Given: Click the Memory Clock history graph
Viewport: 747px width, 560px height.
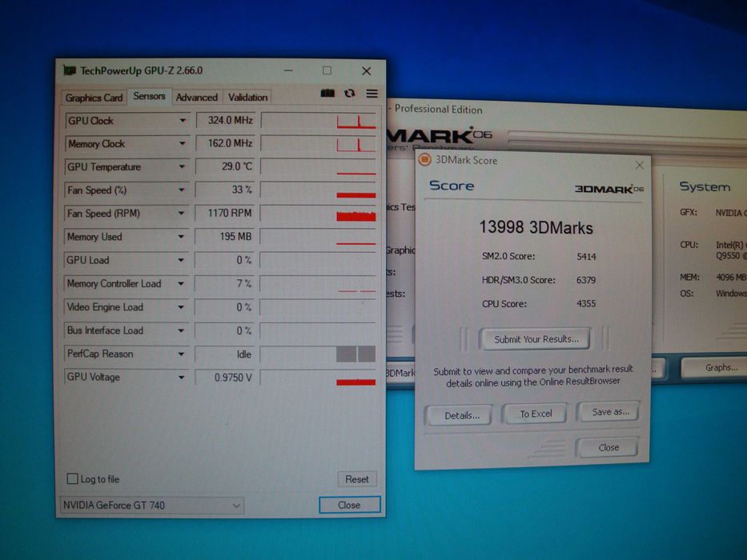Looking at the screenshot, I should [319, 143].
